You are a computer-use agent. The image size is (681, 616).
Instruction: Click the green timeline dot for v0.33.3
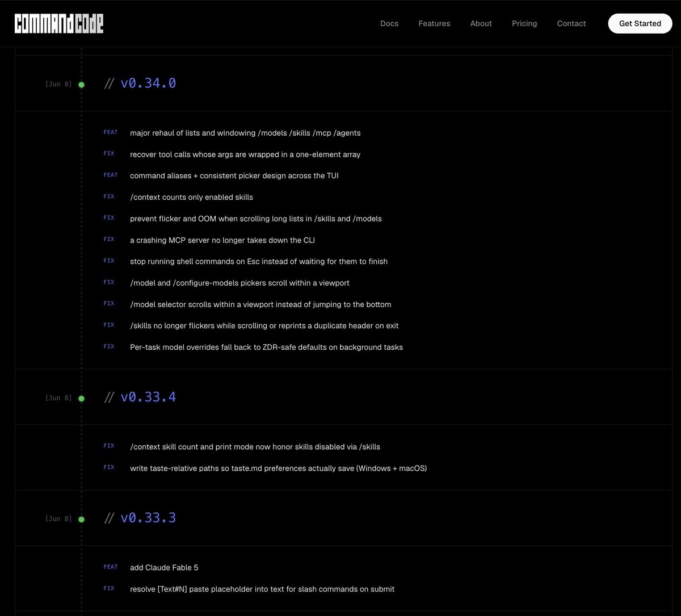[81, 519]
